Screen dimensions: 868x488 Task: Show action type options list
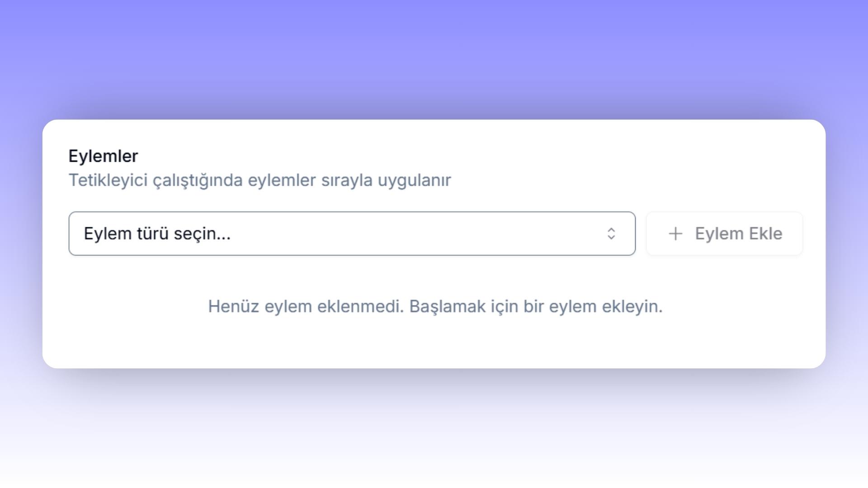pos(352,234)
